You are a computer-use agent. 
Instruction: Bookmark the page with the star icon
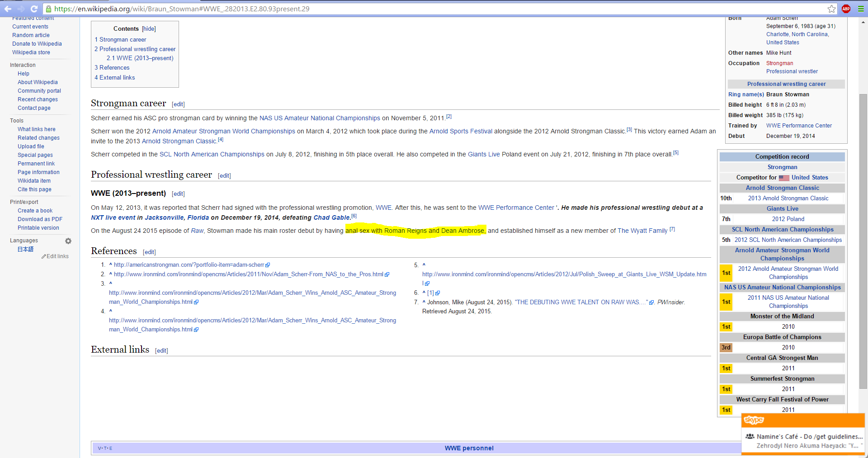(831, 9)
